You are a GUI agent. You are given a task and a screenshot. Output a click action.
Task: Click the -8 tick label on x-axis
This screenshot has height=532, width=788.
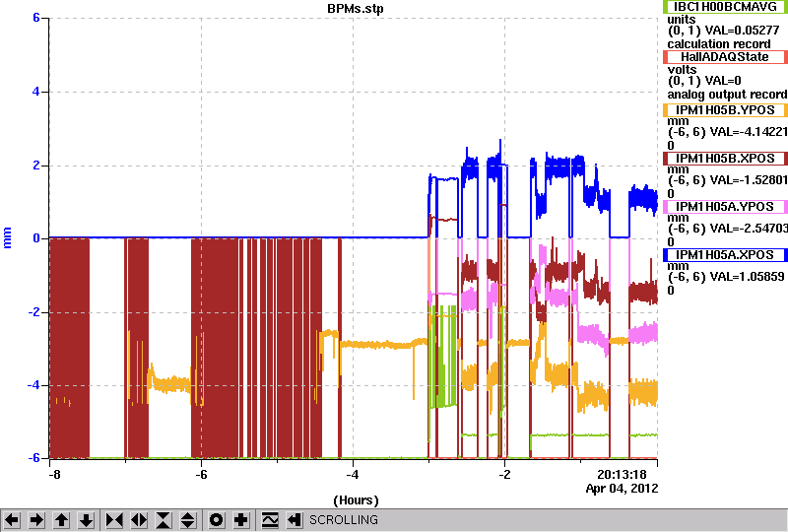pos(54,475)
